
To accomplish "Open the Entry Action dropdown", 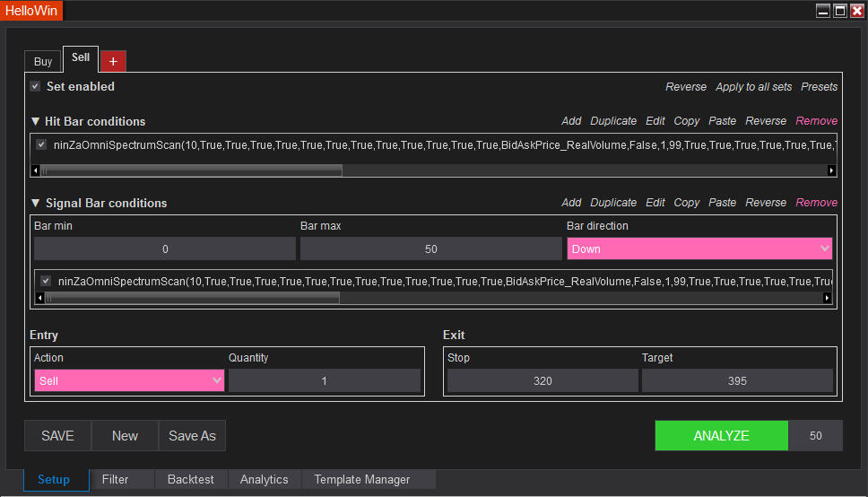I will pos(129,380).
